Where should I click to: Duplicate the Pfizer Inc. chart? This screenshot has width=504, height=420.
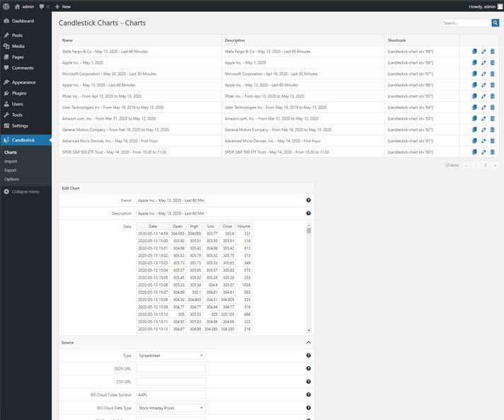click(474, 96)
